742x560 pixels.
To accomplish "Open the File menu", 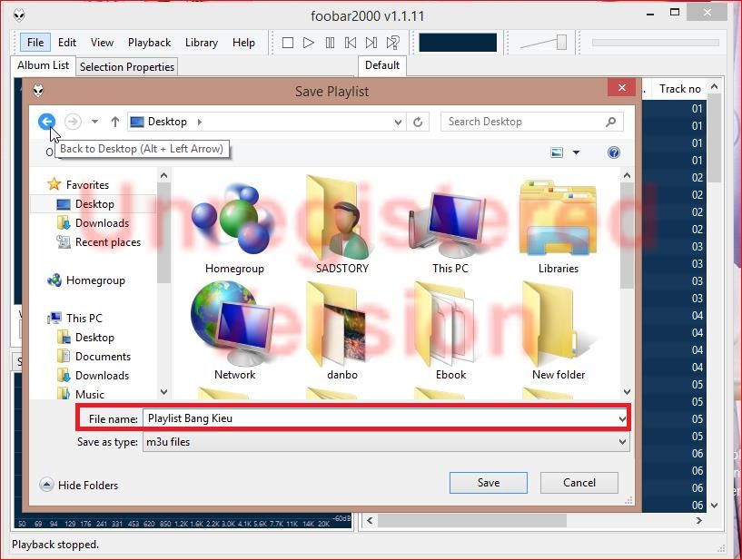I will [35, 43].
